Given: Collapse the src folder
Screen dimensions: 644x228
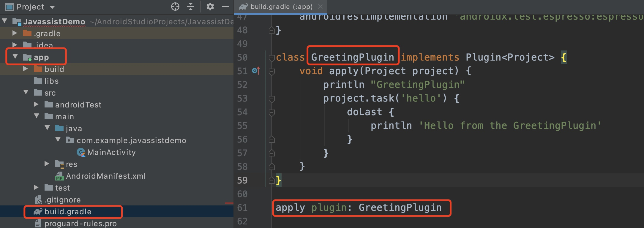Looking at the screenshot, I should coord(26,92).
